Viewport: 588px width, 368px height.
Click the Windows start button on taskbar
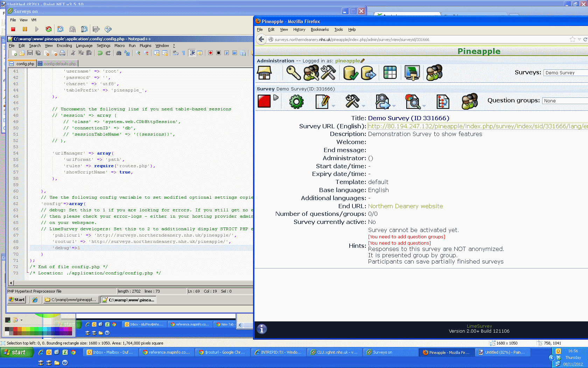click(x=16, y=352)
